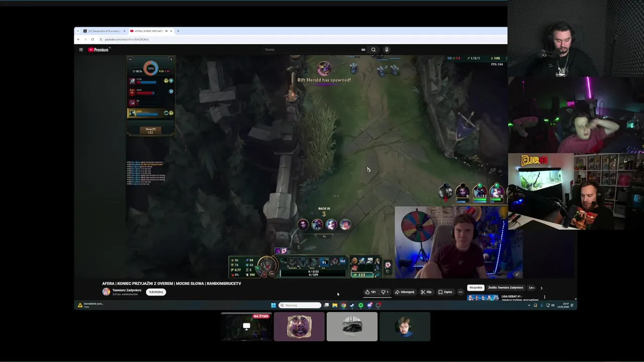Open Chrome from the Windows taskbar
The width and height of the screenshot is (644, 362).
click(344, 305)
